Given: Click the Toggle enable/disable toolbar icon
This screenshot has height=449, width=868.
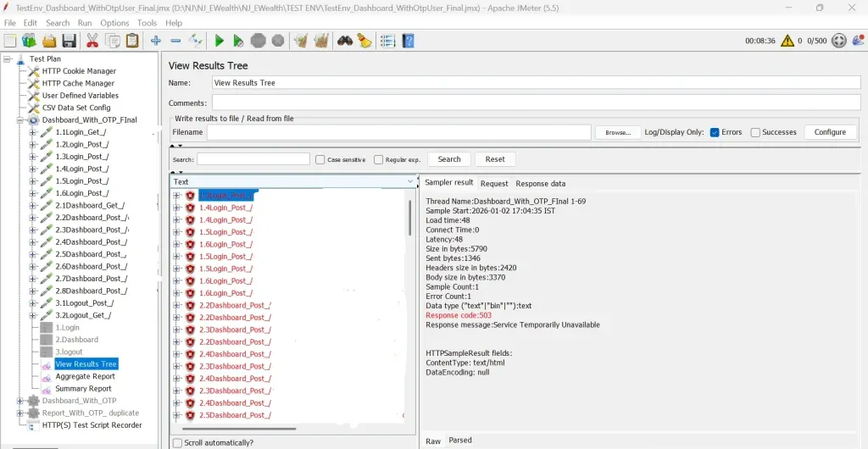Looking at the screenshot, I should [x=196, y=41].
